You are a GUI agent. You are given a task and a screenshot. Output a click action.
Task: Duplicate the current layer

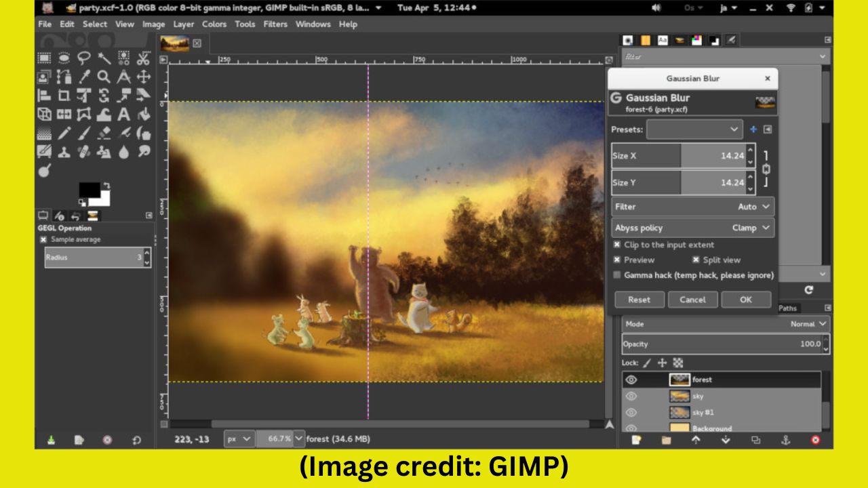pyautogui.click(x=755, y=440)
